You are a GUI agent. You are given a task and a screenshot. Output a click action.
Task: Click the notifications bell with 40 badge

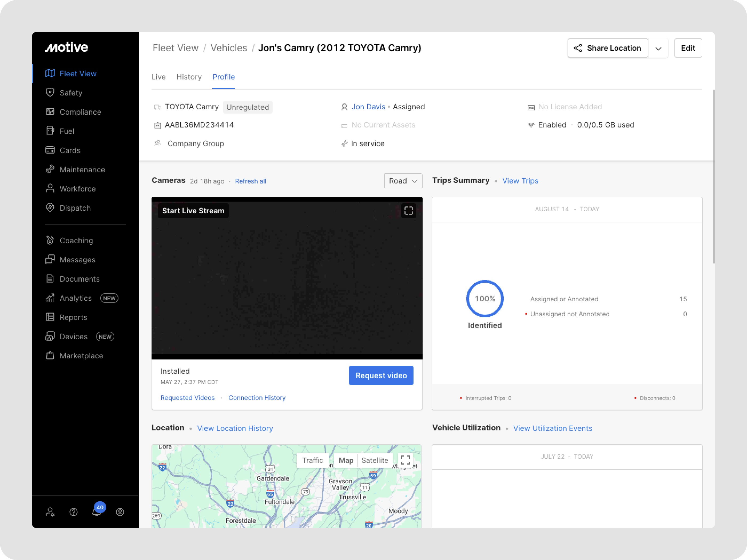pyautogui.click(x=97, y=511)
